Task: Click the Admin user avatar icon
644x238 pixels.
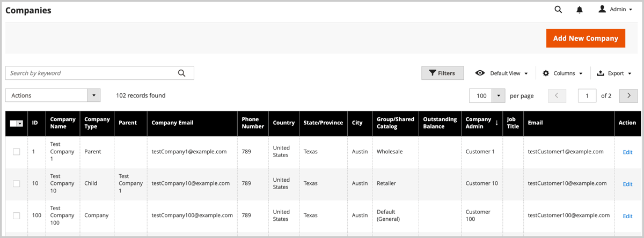Action: pyautogui.click(x=602, y=9)
